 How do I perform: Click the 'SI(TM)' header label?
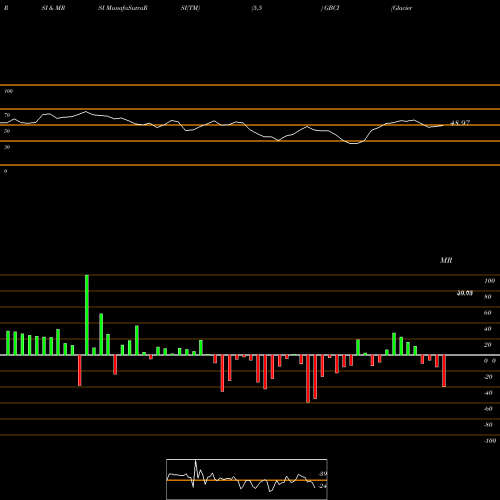click(x=190, y=8)
